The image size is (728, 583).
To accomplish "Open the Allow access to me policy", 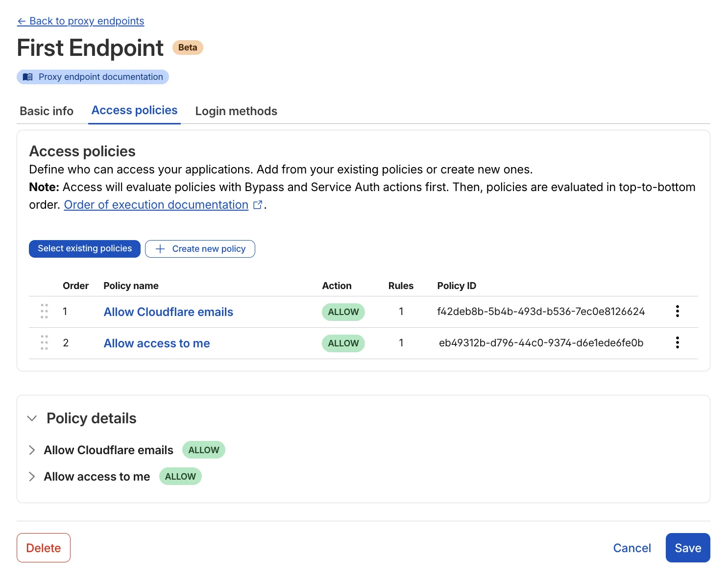I will tap(156, 343).
